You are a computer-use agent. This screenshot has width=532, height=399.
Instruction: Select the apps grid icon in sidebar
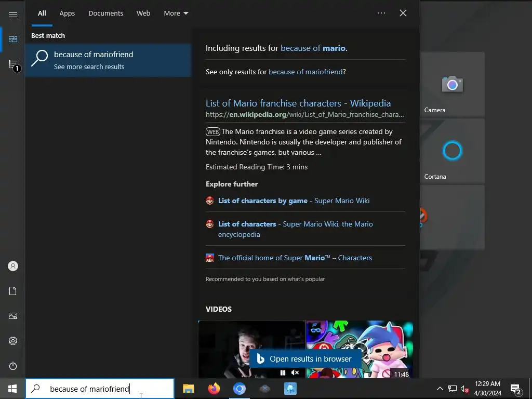click(x=13, y=39)
